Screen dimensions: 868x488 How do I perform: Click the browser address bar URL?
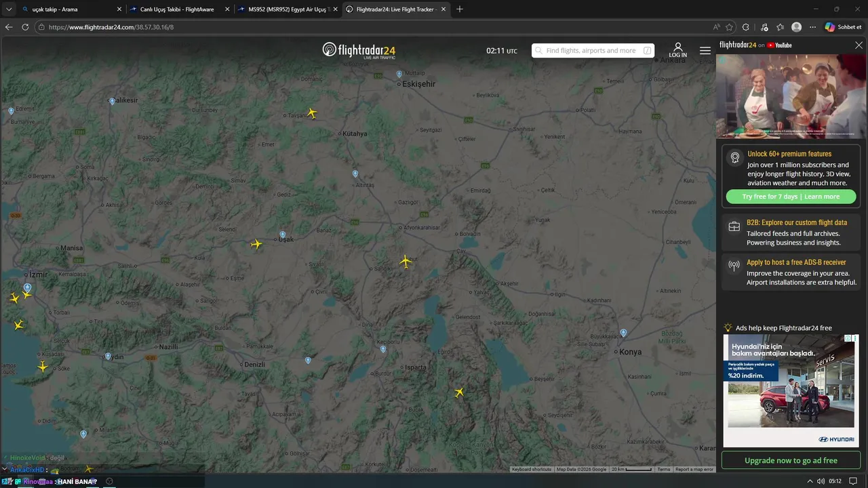coord(111,27)
